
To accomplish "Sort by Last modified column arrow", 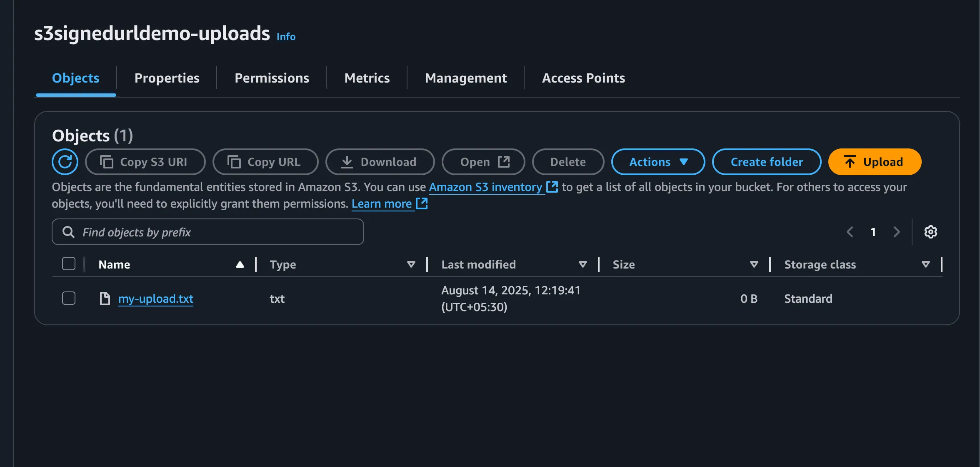I will (583, 264).
